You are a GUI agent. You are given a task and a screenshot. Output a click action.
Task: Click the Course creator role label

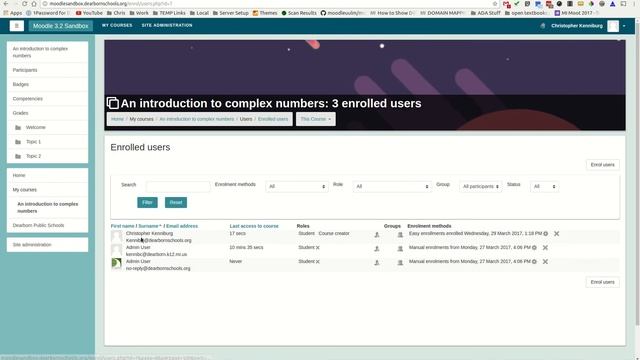tap(334, 233)
